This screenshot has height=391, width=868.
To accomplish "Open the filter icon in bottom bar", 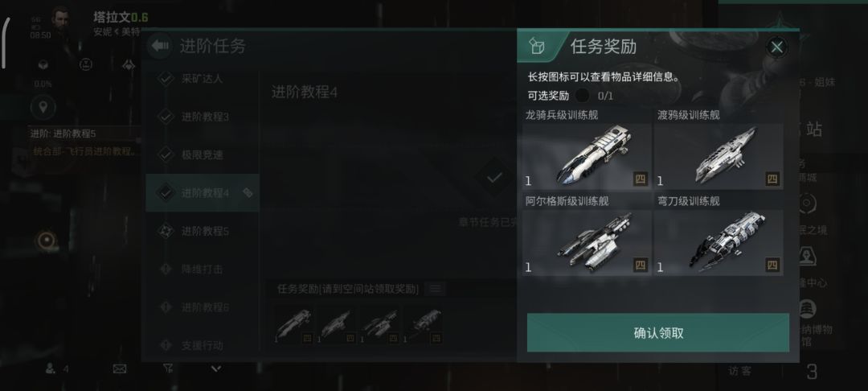I will [168, 368].
